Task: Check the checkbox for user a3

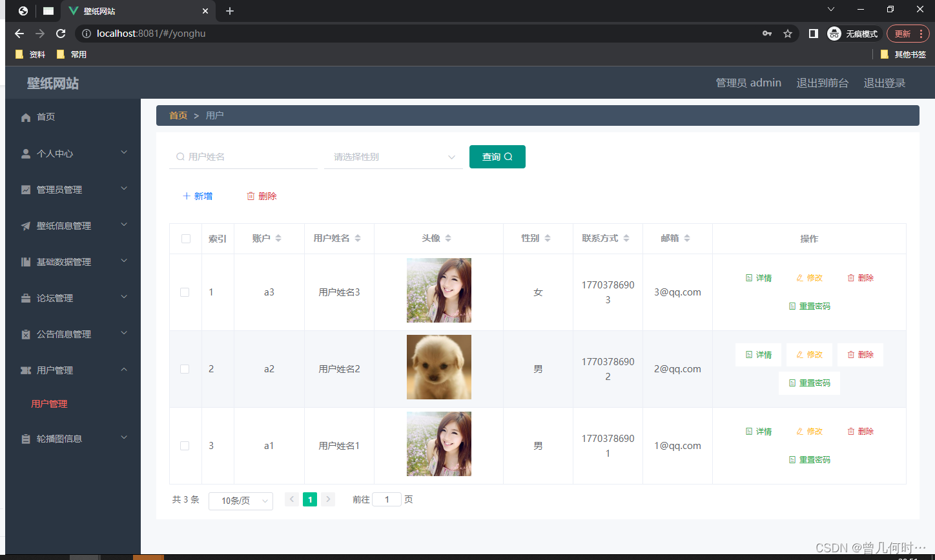Action: 185,292
